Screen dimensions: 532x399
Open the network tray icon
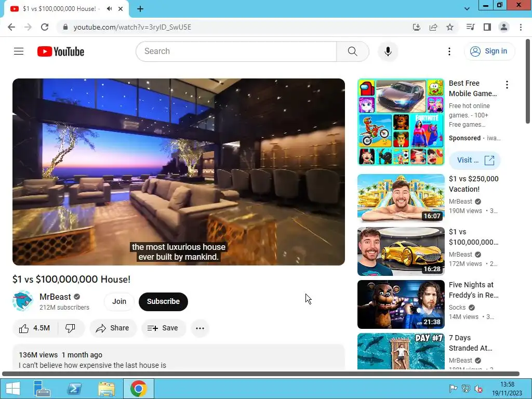click(466, 389)
